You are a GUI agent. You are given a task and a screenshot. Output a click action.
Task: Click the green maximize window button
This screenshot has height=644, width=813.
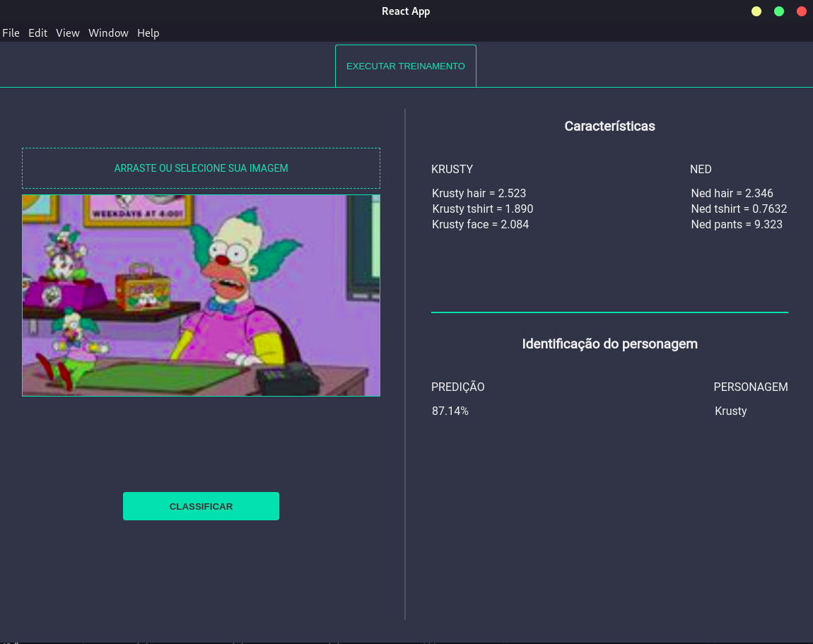[x=779, y=11]
